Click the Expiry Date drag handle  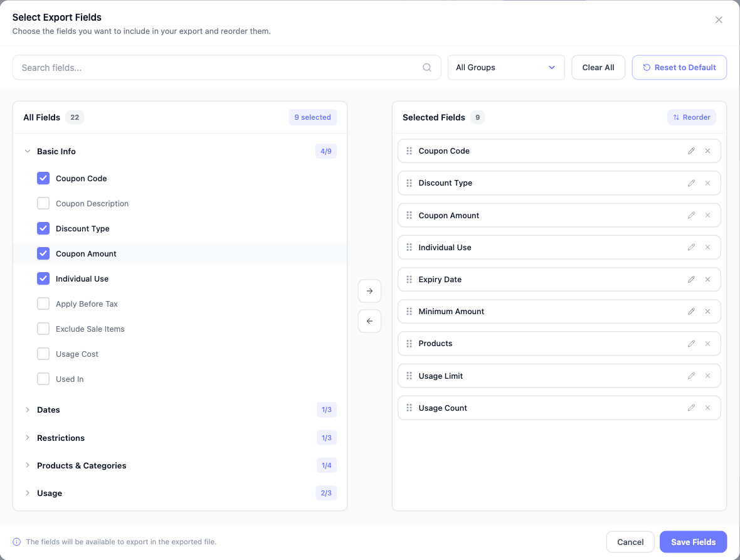tap(409, 279)
